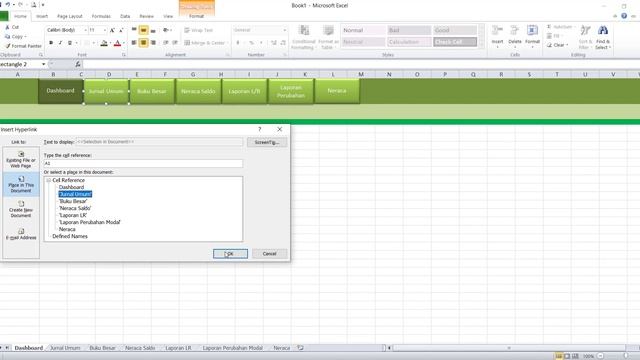Select Middle Align in Alignment group
The image size is (640, 360).
point(143,30)
